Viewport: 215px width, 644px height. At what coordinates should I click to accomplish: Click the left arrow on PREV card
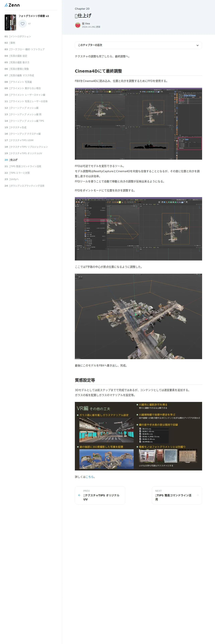(x=79, y=495)
